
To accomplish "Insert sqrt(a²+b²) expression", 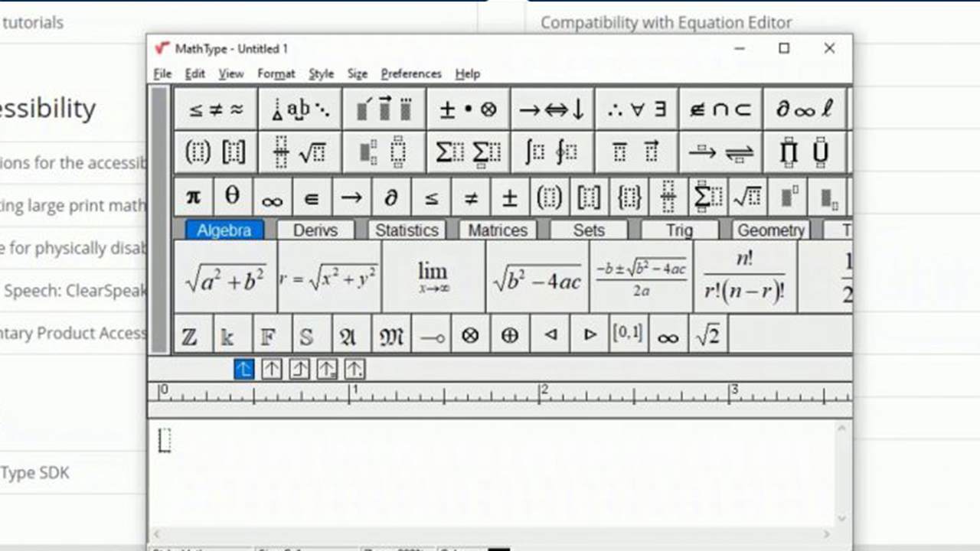I will (226, 277).
